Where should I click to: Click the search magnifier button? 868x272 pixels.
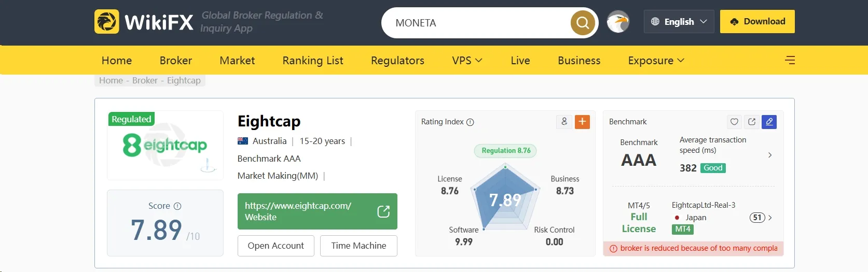pos(583,23)
